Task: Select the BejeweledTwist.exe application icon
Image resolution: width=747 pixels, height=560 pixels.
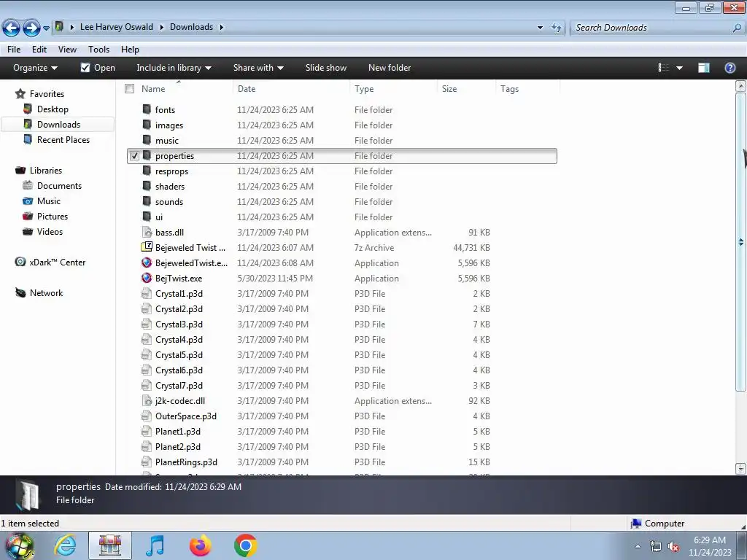Action: click(147, 262)
